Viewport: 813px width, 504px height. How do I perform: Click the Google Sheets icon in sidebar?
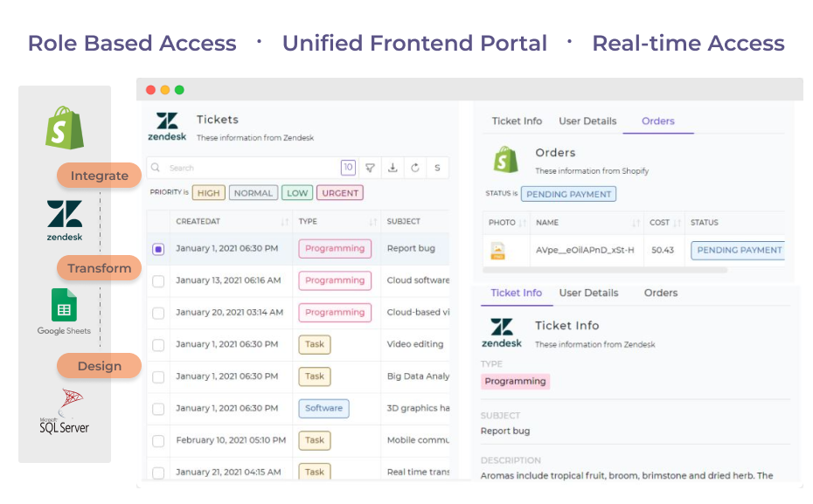(64, 307)
